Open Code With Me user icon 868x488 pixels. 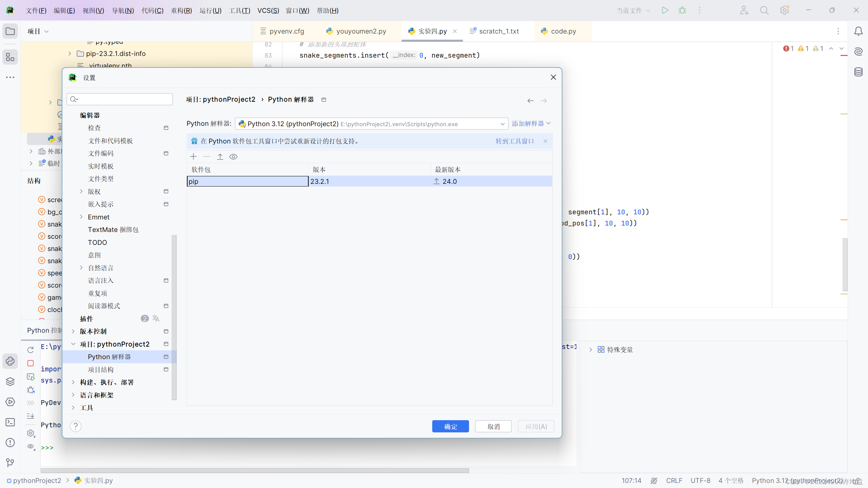[x=744, y=10]
